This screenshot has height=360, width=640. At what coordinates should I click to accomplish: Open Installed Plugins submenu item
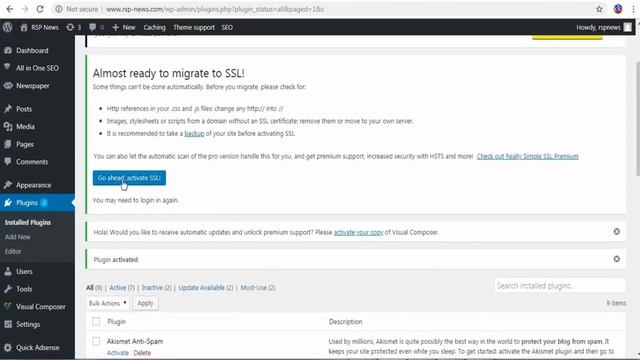coord(28,222)
